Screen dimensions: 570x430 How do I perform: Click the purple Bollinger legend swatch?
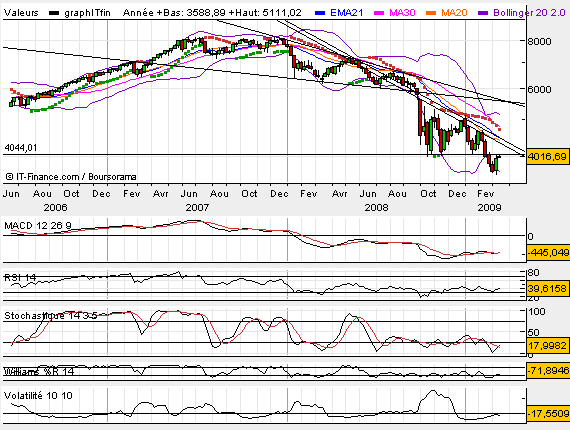(483, 13)
